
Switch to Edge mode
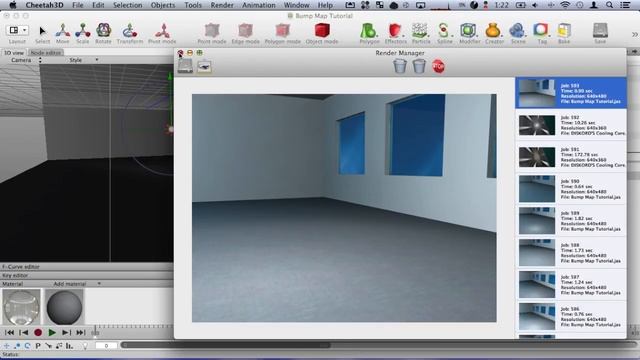(245, 31)
